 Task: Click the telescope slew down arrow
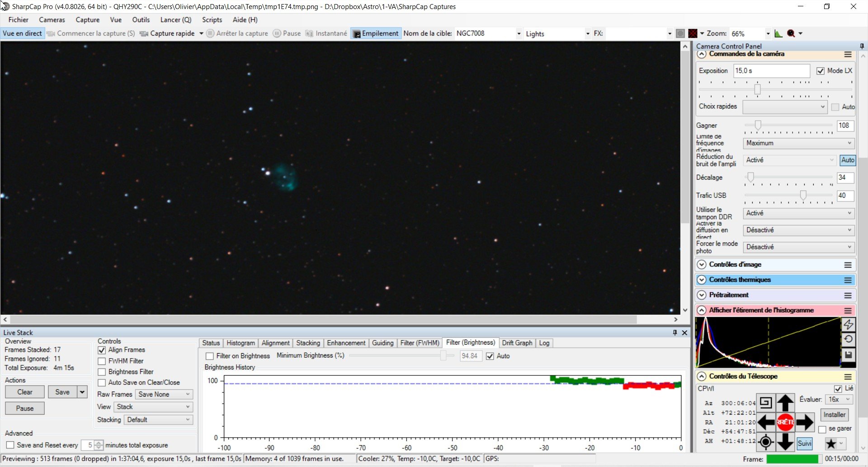click(x=785, y=442)
